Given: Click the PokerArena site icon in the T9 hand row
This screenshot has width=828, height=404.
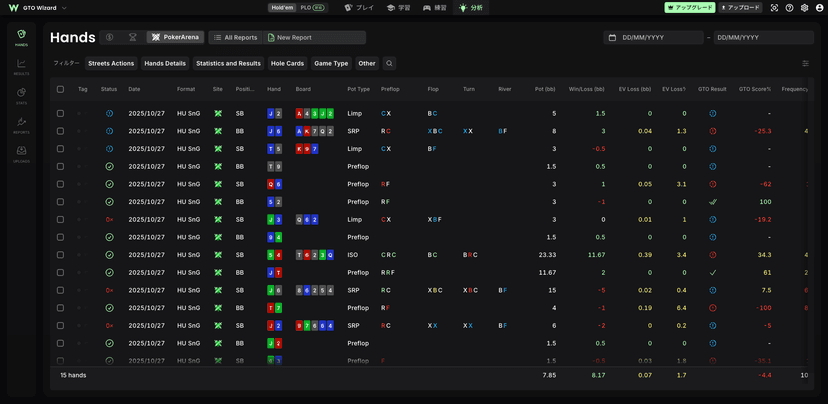Looking at the screenshot, I should (218, 166).
